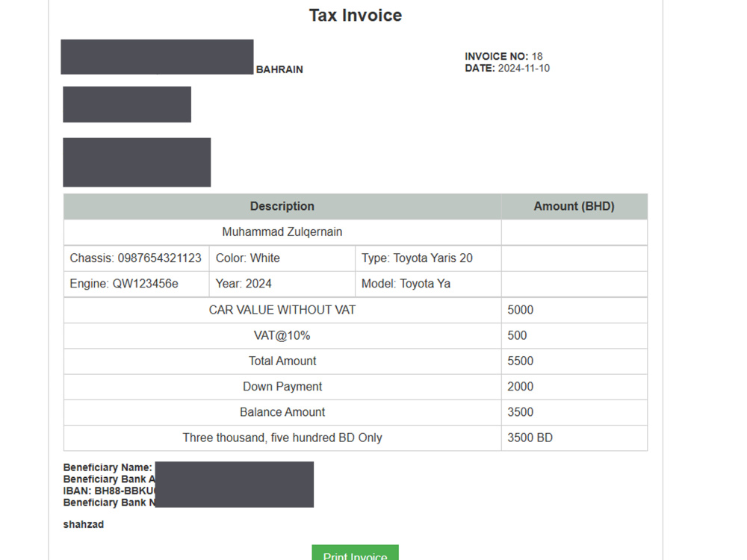Select the INVOICE NO: 18 line
The image size is (747, 560).
(x=503, y=56)
